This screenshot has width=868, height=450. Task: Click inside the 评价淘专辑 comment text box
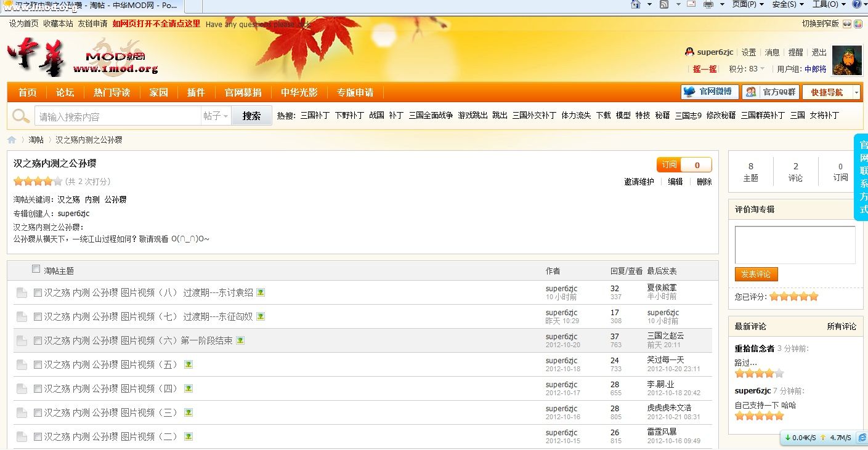(x=795, y=244)
